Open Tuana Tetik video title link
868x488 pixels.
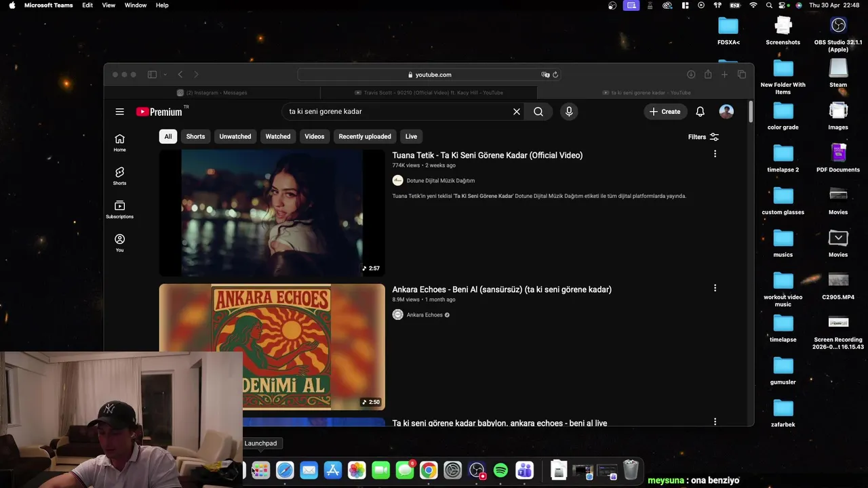point(488,155)
